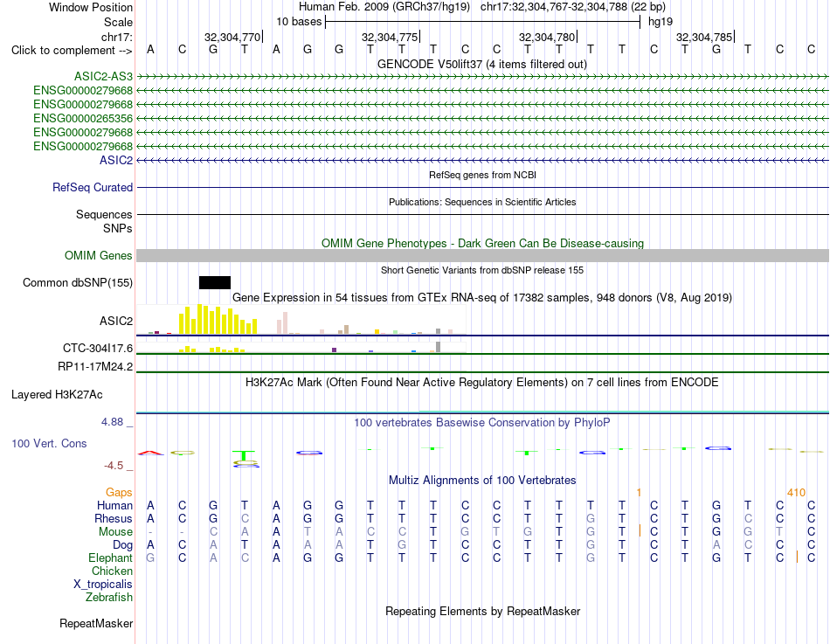Viewport: 830px width, 644px height.
Task: Click the Sequences track label
Action: pyautogui.click(x=104, y=214)
